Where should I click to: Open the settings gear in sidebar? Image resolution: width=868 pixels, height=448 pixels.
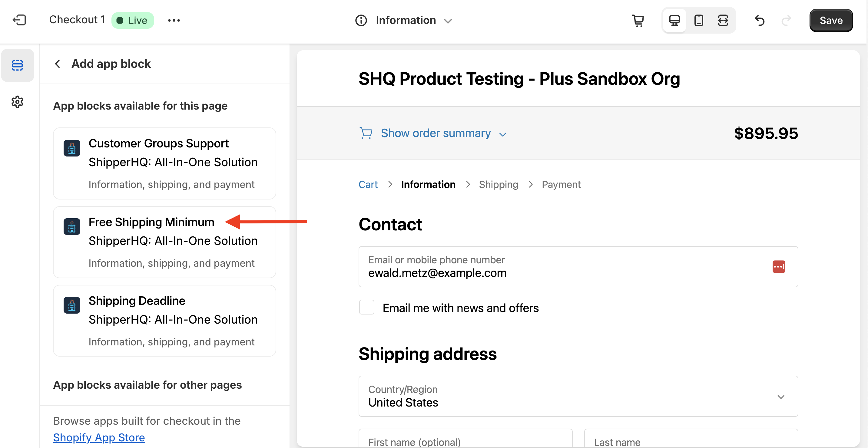tap(18, 102)
